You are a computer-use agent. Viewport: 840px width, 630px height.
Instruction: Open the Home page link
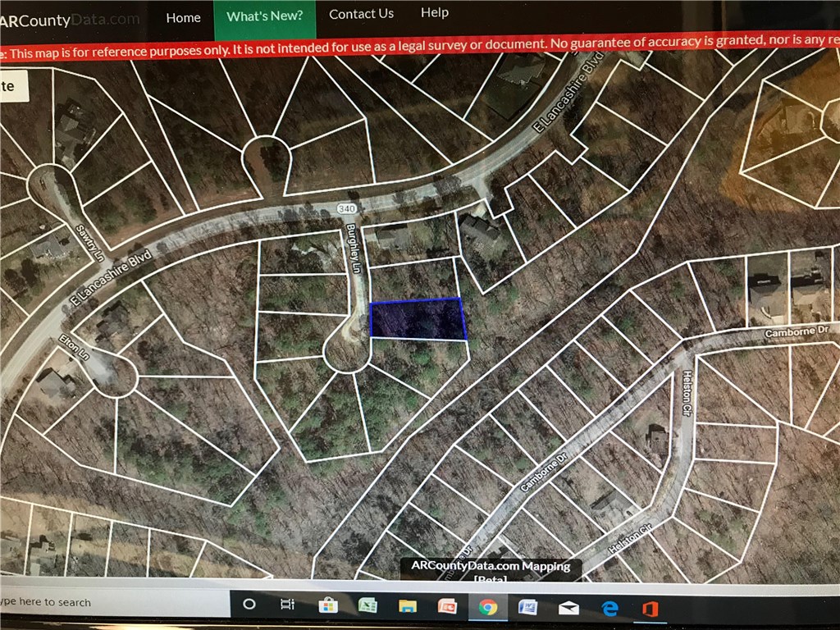183,18
